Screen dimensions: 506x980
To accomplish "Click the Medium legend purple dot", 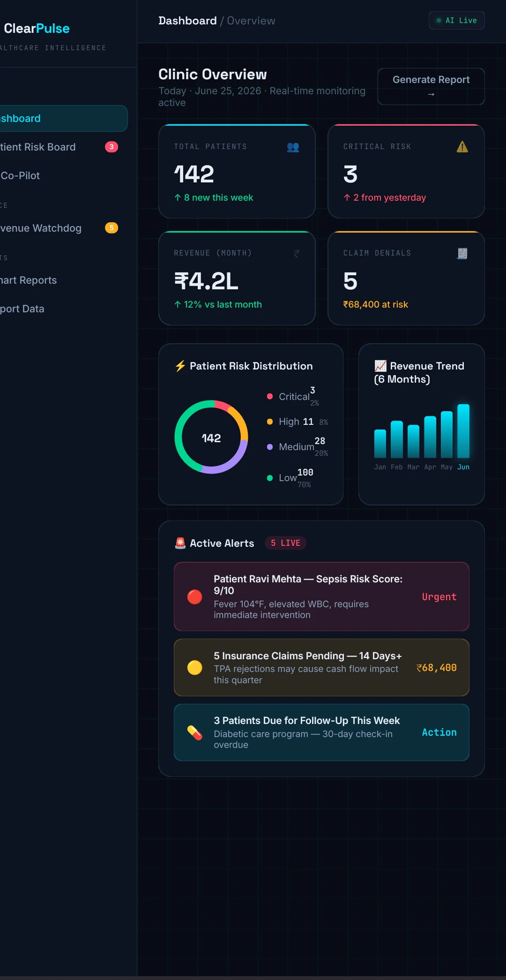I will point(270,447).
